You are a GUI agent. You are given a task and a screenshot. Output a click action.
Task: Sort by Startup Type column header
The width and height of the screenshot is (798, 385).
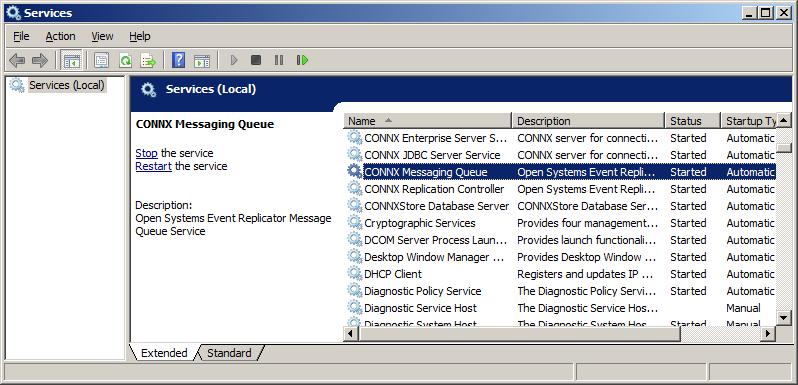click(x=749, y=121)
